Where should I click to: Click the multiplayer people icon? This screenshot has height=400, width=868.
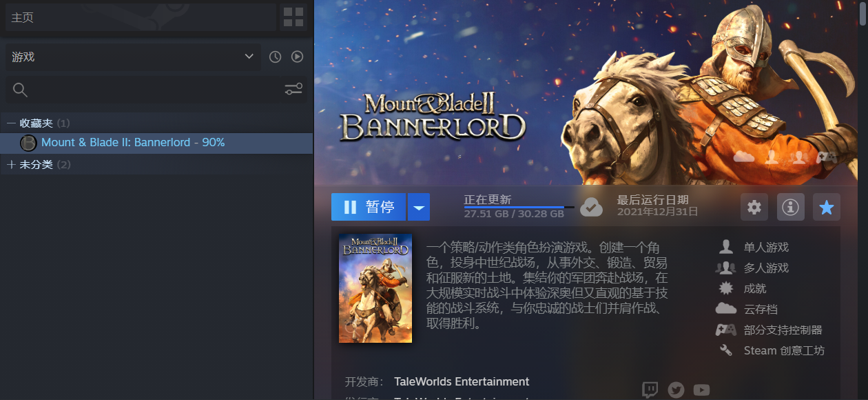coord(726,268)
